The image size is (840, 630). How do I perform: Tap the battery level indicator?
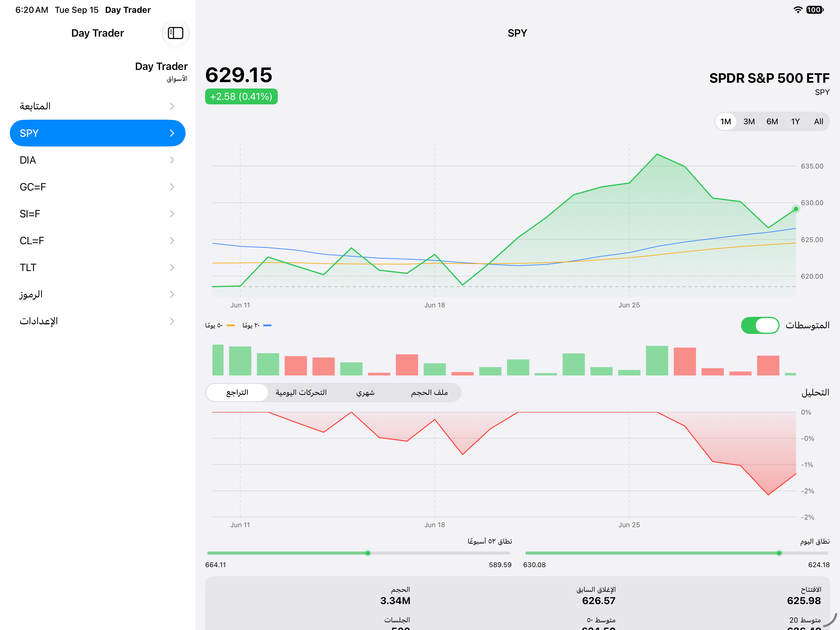[815, 10]
